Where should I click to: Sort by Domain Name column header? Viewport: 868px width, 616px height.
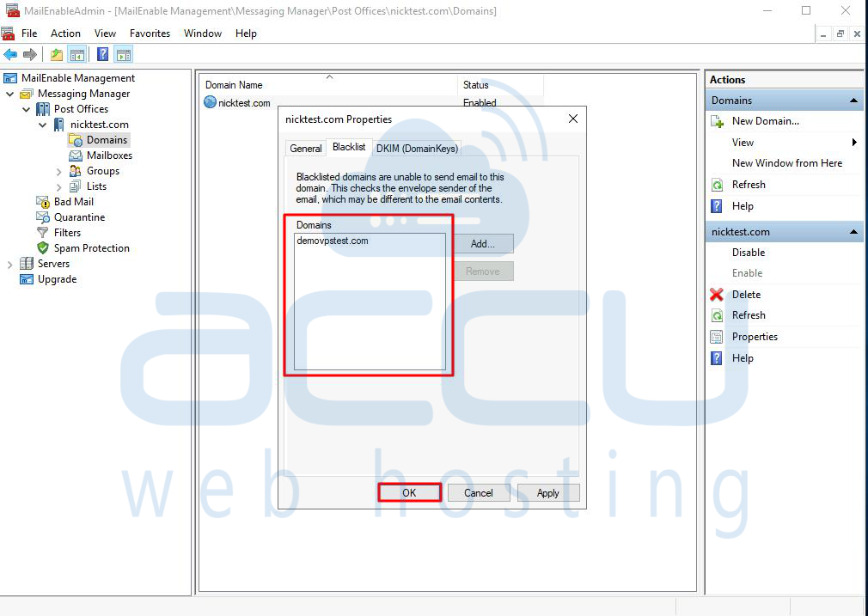(x=329, y=85)
